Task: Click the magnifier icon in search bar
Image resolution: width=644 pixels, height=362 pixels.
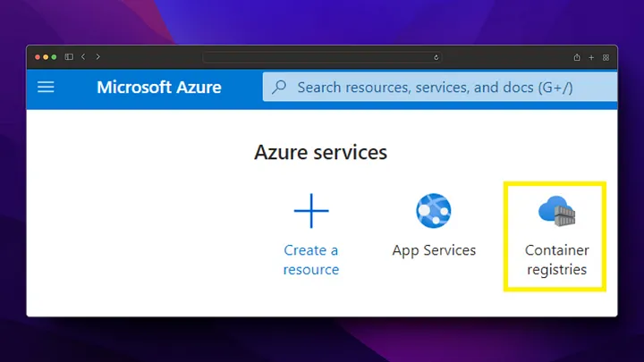Action: point(279,87)
